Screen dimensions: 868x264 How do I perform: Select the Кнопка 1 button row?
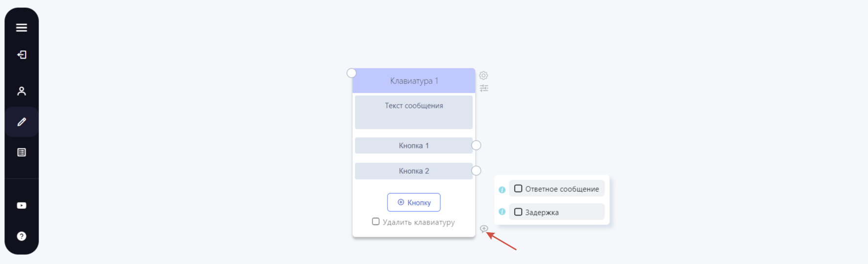pyautogui.click(x=413, y=145)
